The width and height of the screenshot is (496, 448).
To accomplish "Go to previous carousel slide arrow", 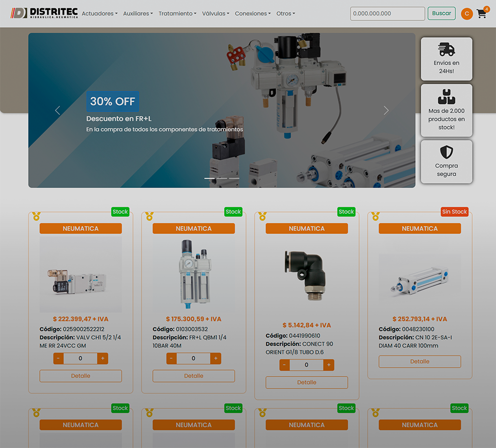I will pos(58,111).
